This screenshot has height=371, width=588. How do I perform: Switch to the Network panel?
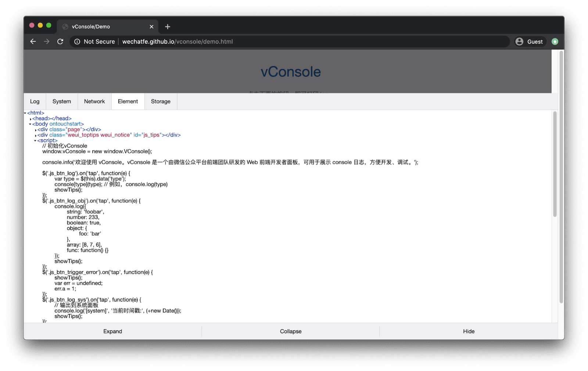point(94,101)
